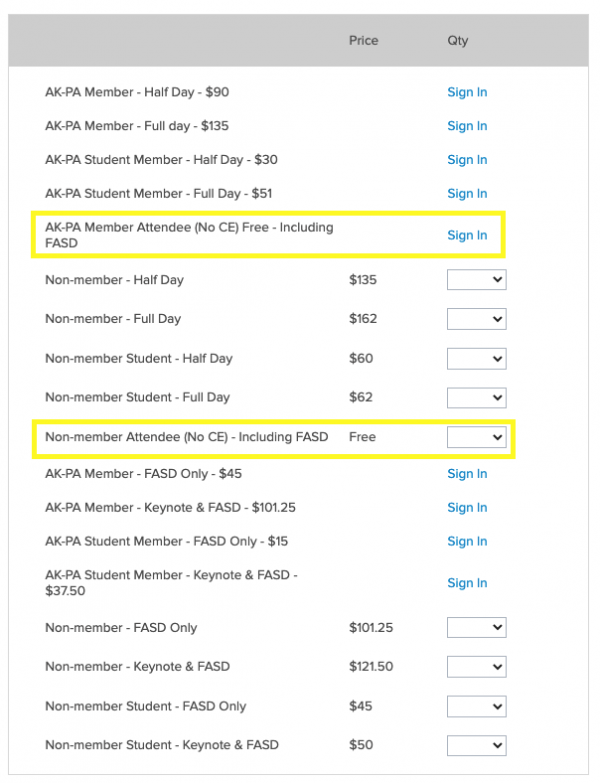Click the $135 price for Non-member Half Day
This screenshot has height=783, width=600.
pyautogui.click(x=363, y=280)
